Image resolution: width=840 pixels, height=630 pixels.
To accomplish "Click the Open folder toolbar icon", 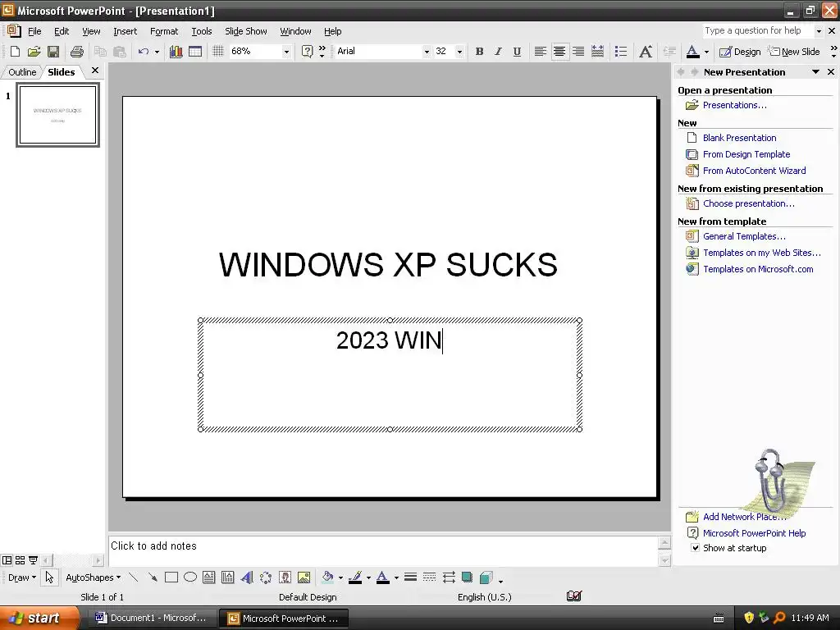I will (x=34, y=52).
